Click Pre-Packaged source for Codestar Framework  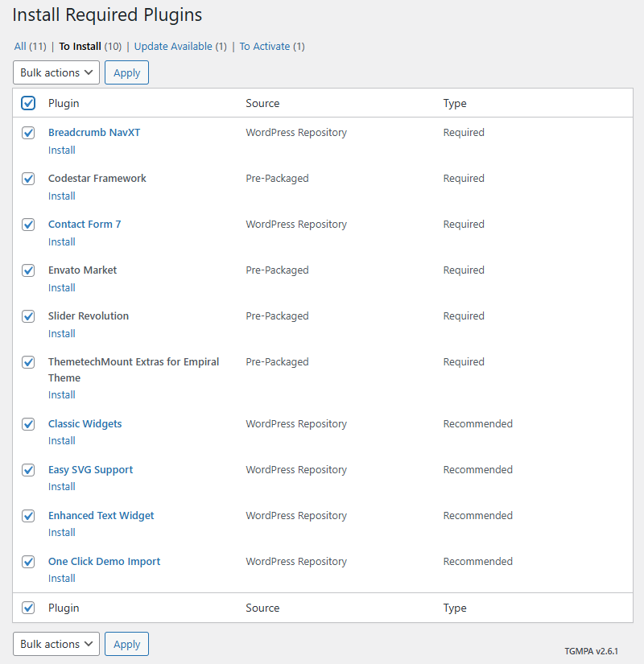point(277,179)
